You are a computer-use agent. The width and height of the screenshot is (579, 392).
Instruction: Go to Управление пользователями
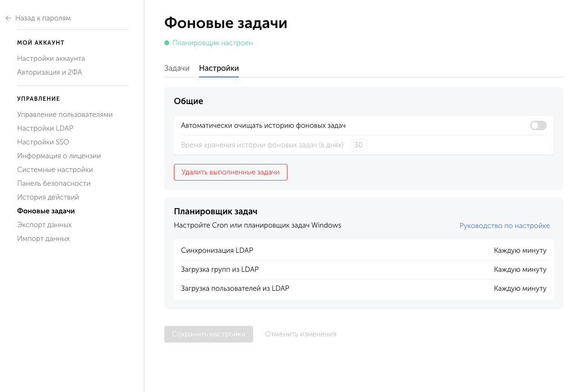[x=65, y=114]
